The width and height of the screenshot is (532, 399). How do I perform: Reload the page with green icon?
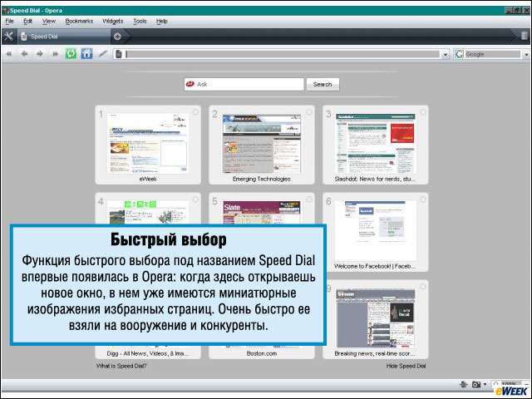click(x=71, y=53)
